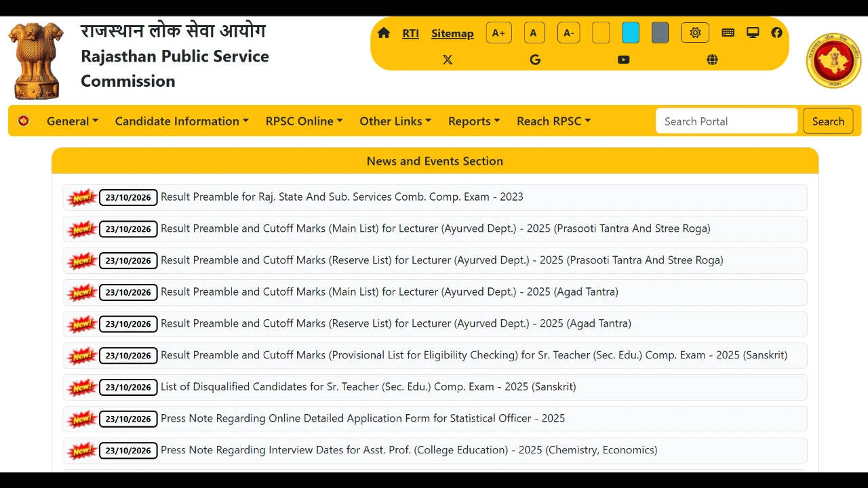This screenshot has height=488, width=868.
Task: Click the small emblem icon beside General
Action: 24,121
